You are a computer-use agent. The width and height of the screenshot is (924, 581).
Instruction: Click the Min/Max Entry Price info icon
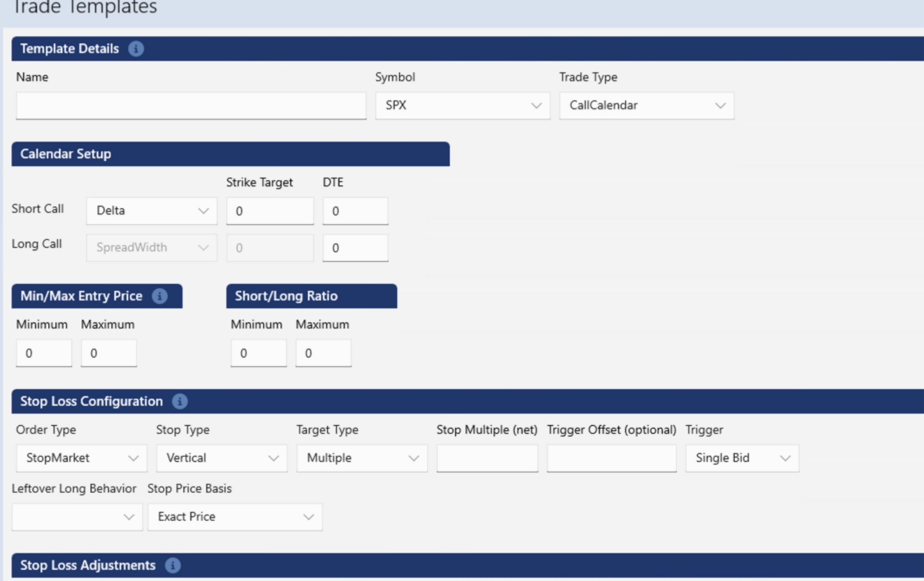[160, 296]
